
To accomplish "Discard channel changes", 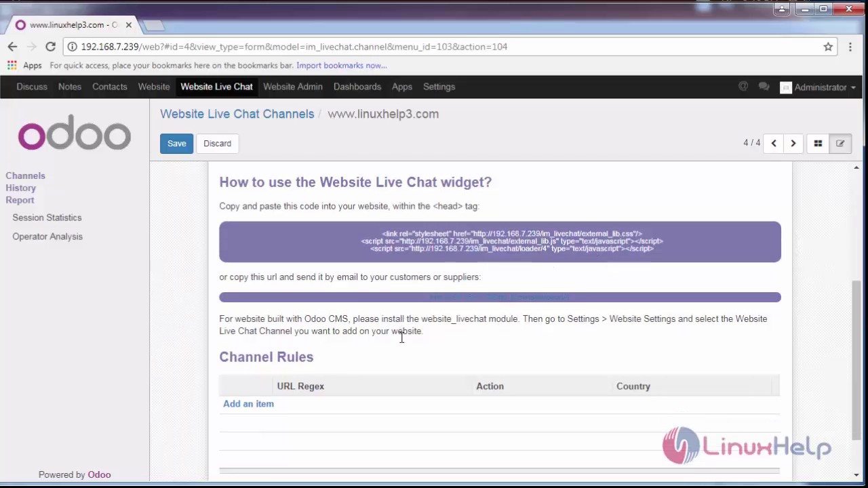I will point(217,144).
